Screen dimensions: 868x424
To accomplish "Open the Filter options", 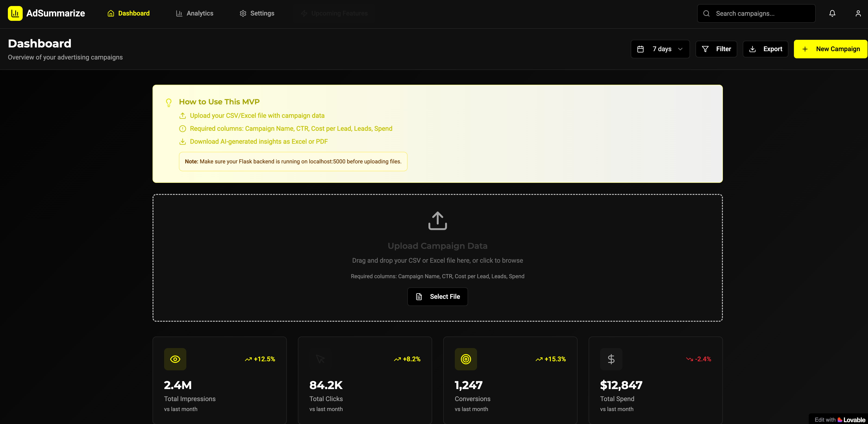I will click(x=716, y=49).
